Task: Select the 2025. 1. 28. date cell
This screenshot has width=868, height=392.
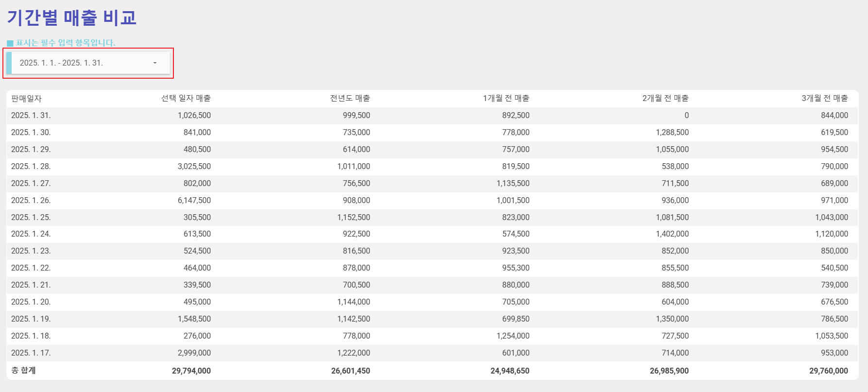Action: pos(31,167)
